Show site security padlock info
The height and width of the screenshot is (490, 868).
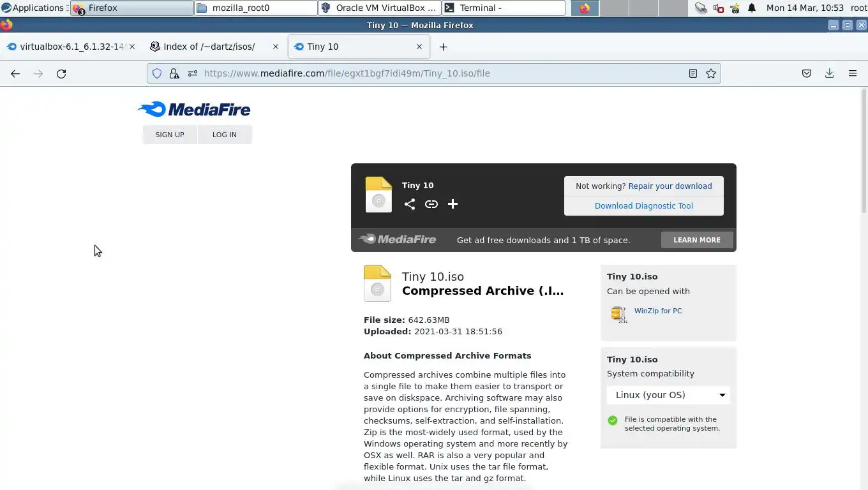pos(174,73)
